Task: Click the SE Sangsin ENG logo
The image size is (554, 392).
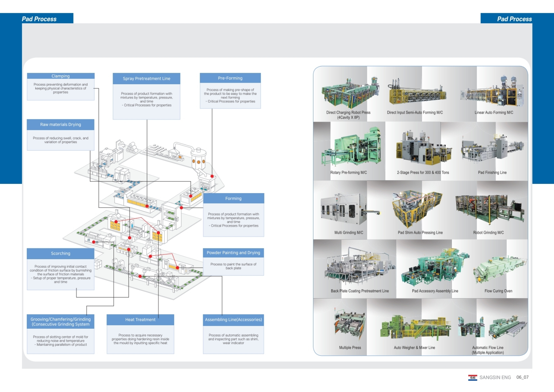Action: coord(472,378)
